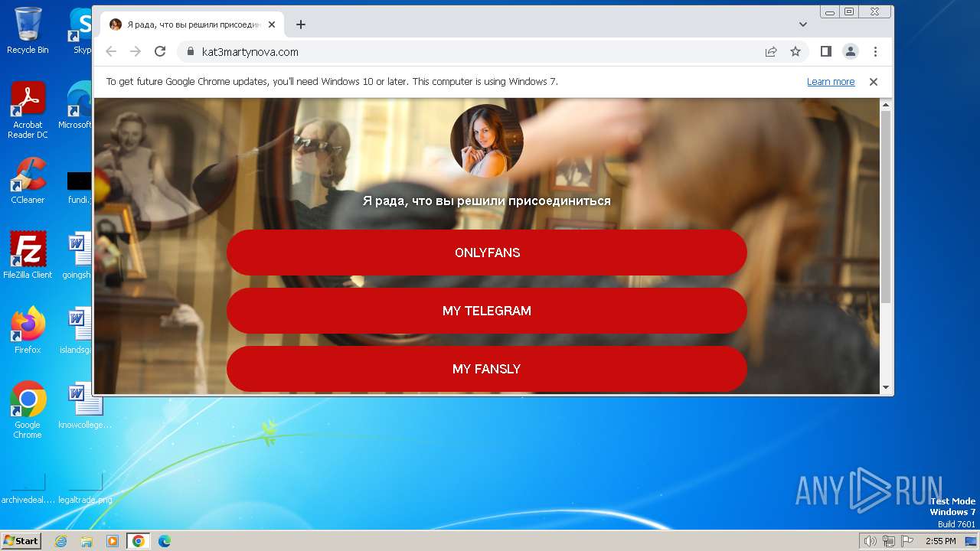The image size is (980, 551).
Task: Select the Я рада tab
Action: [192, 24]
